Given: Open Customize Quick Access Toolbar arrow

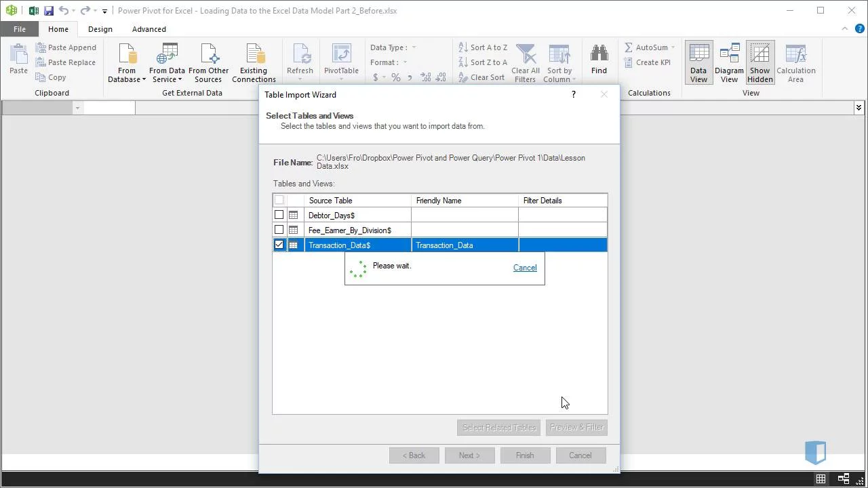Looking at the screenshot, I should [x=104, y=11].
